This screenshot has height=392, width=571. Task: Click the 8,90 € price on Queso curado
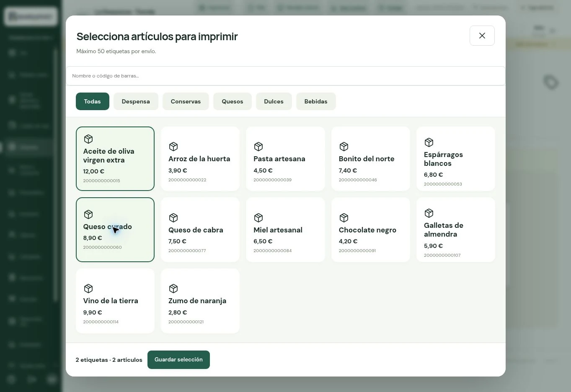[x=93, y=238]
